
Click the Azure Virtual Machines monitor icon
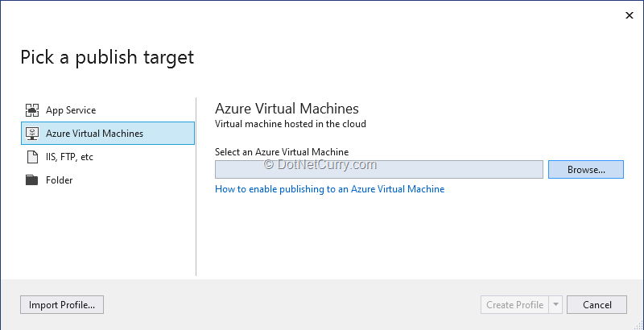(32, 134)
